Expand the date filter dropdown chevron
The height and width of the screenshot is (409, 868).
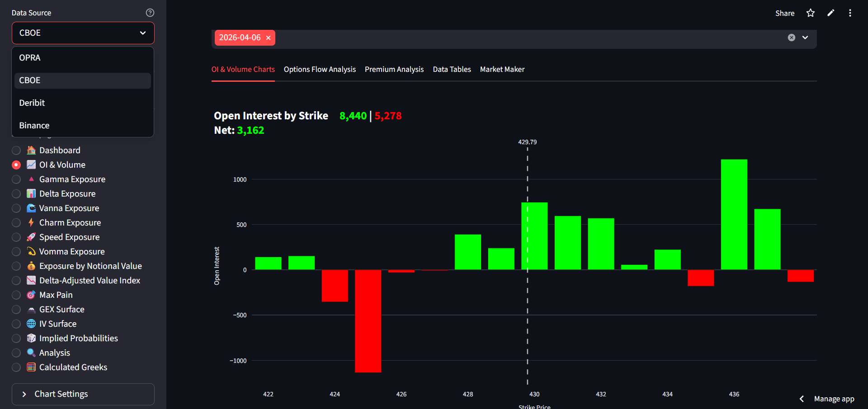(x=805, y=38)
